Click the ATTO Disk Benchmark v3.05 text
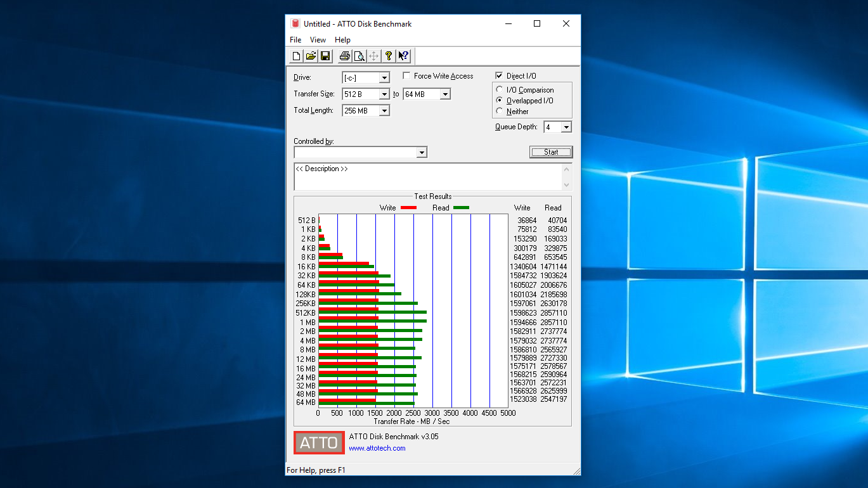This screenshot has width=868, height=488. click(x=394, y=437)
